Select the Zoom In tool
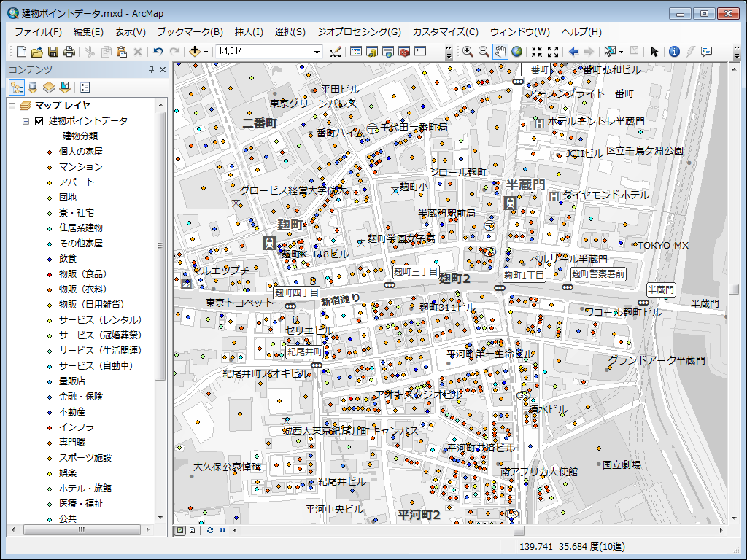Viewport: 747px width, 560px height. coord(468,52)
